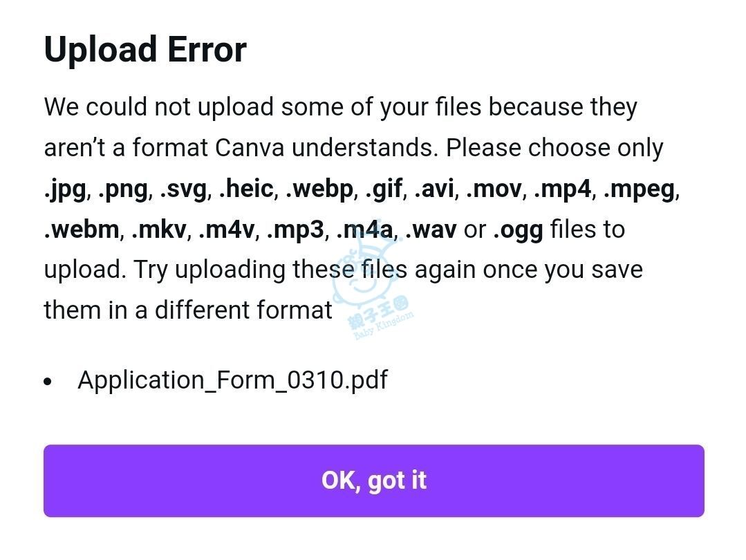Select the .gif format text
Screen dimensions: 746x560
(384, 189)
